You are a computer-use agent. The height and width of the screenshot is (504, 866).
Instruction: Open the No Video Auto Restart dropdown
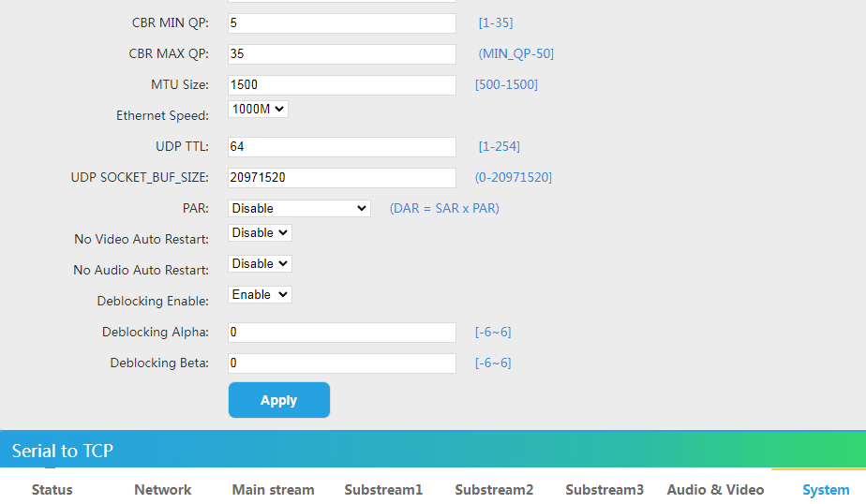point(260,233)
